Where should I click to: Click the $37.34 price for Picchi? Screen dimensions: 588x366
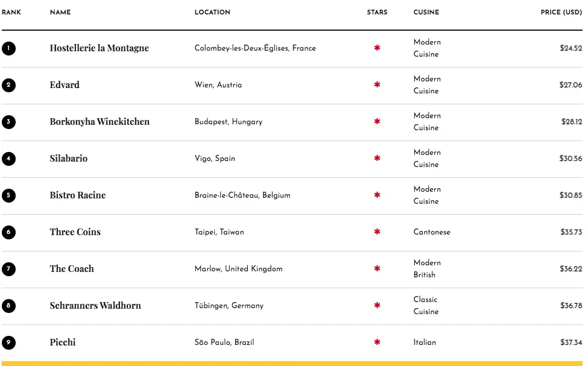(x=571, y=342)
